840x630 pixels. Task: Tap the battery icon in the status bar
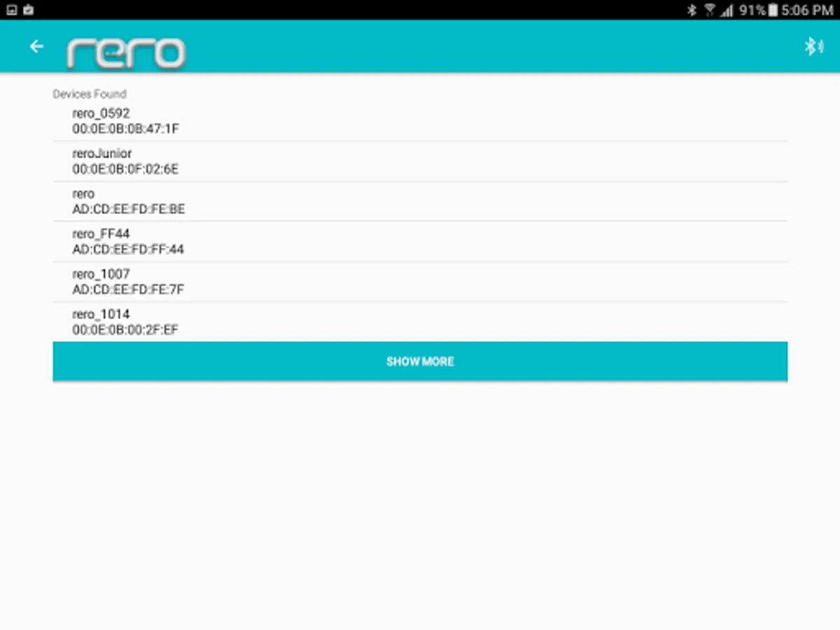(773, 10)
